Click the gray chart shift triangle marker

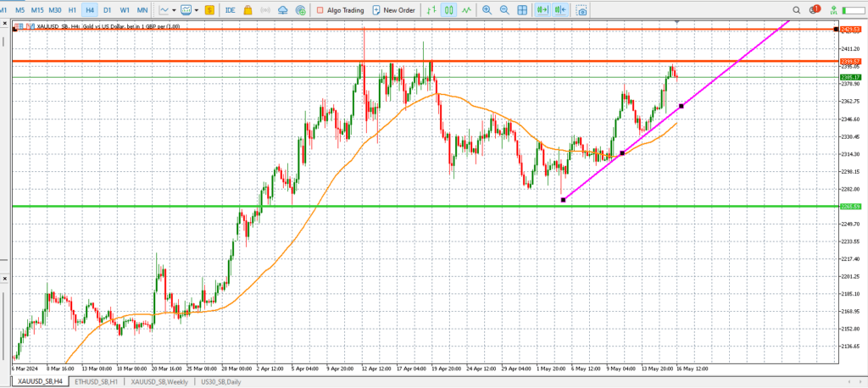[676, 23]
